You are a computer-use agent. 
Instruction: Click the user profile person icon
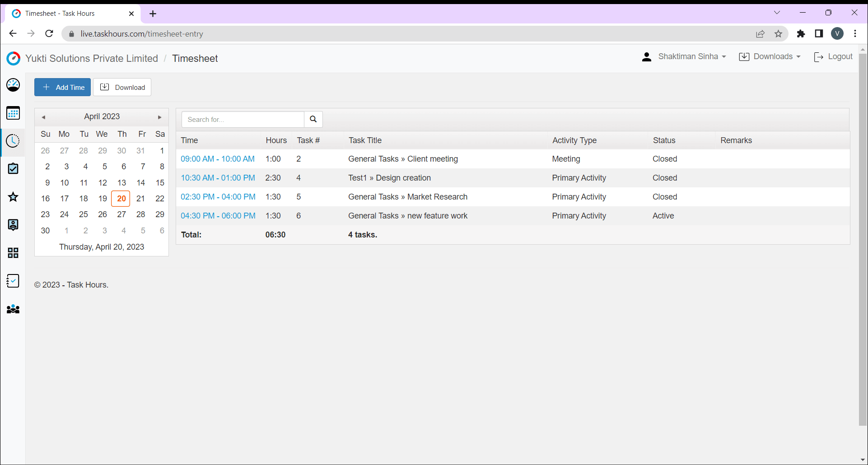click(x=647, y=57)
